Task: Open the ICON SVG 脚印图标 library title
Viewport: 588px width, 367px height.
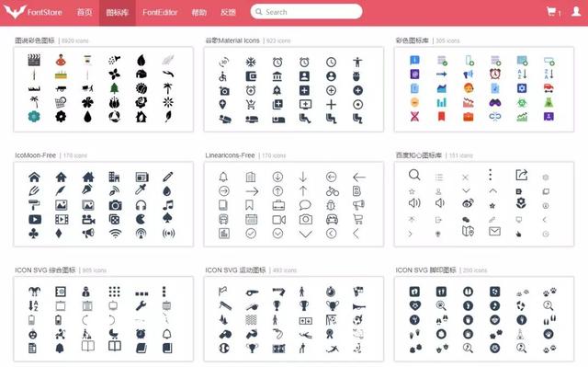Action: click(x=425, y=270)
